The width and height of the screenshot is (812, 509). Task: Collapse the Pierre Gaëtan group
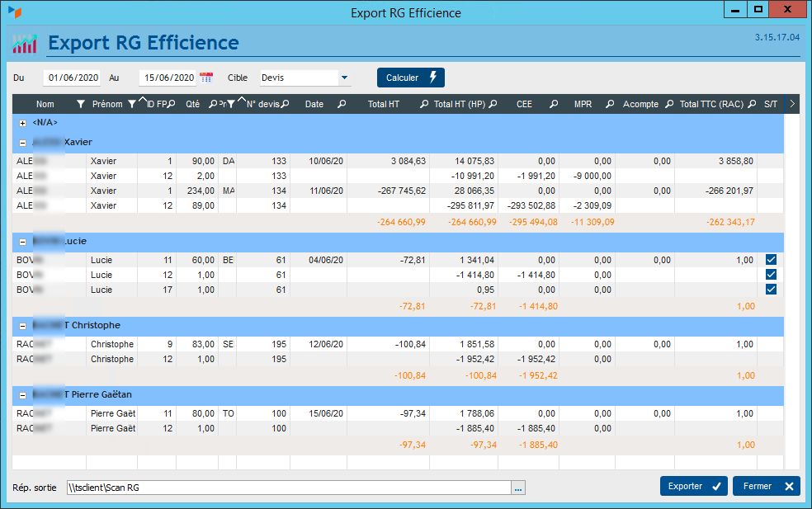[x=22, y=395]
